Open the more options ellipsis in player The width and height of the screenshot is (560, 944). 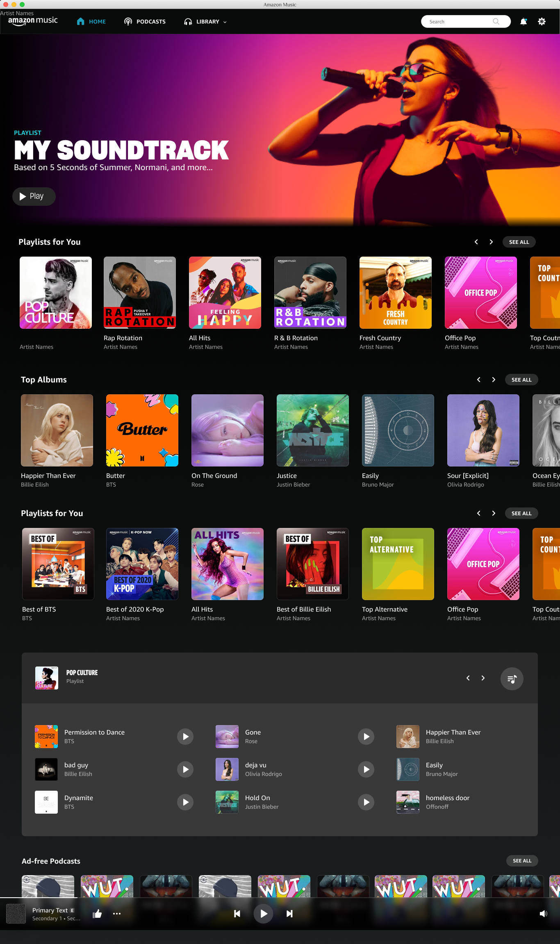click(117, 914)
